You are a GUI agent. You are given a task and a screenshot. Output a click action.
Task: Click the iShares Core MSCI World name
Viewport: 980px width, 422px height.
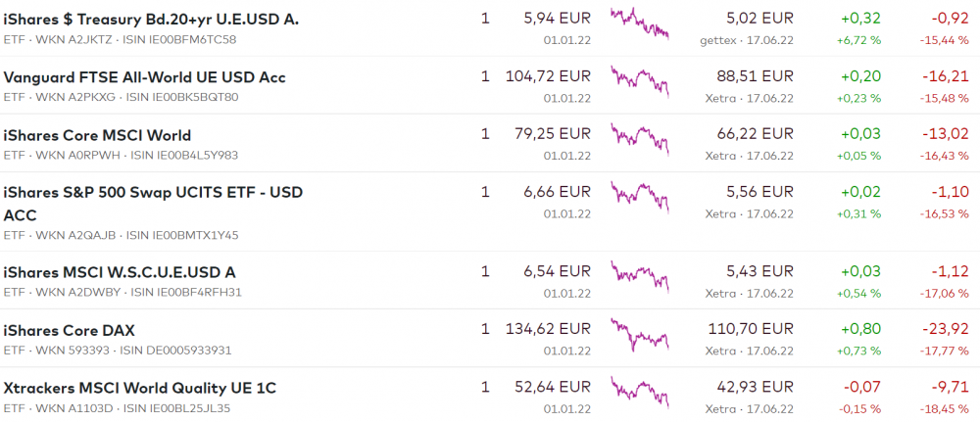[97, 135]
